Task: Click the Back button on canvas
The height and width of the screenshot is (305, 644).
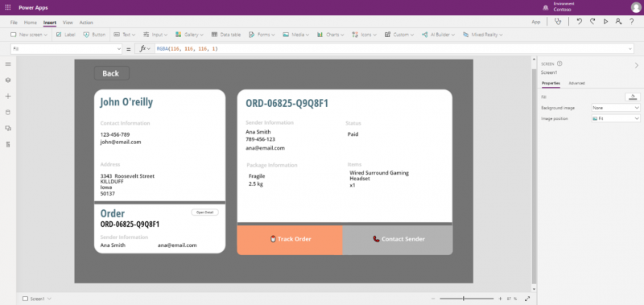Action: [x=111, y=73]
